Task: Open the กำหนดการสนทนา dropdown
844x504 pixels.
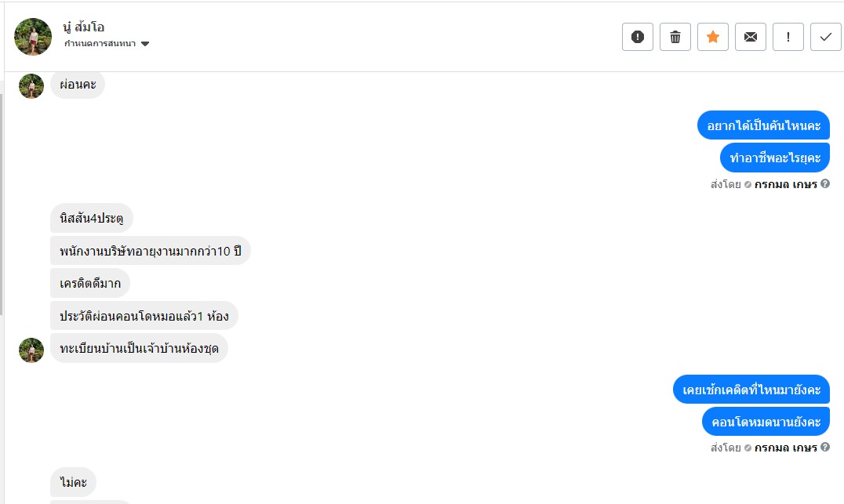Action: pyautogui.click(x=100, y=44)
